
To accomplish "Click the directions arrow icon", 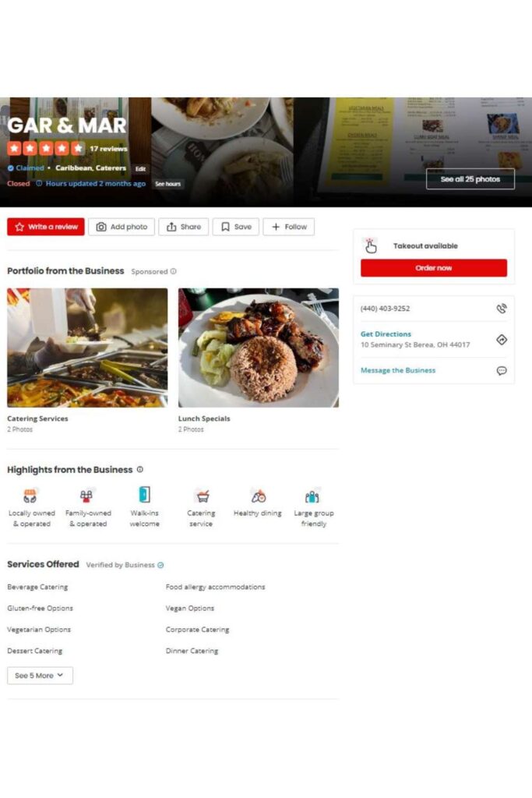I will tap(502, 340).
